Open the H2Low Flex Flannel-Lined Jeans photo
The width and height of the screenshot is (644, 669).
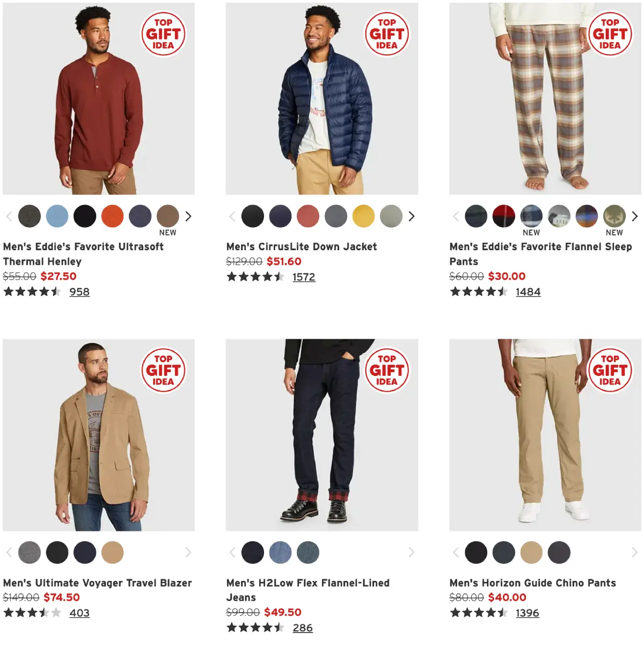(322, 435)
